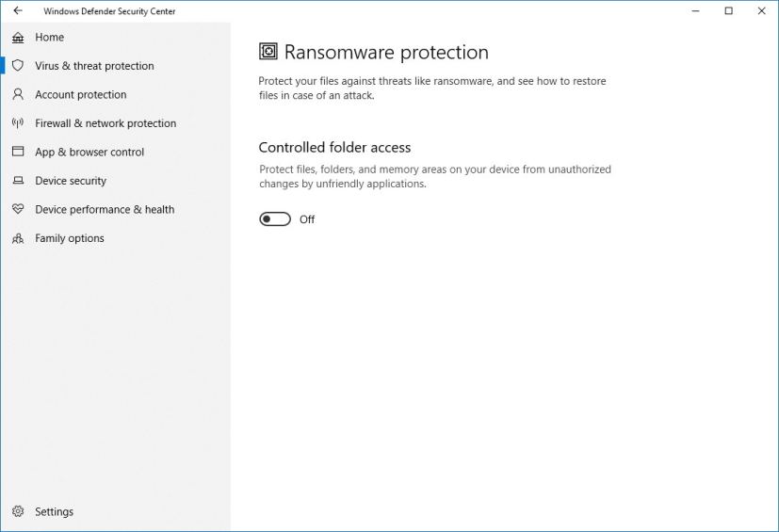
Task: Open Firewall & network protection
Action: click(115, 123)
